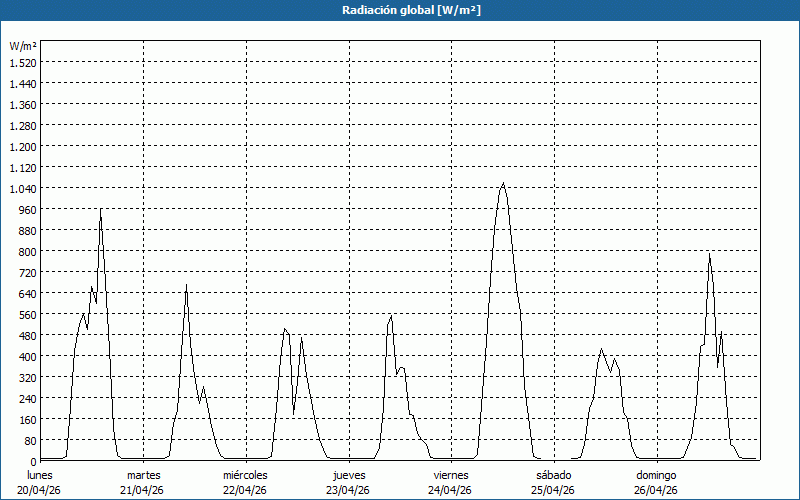Select the 'martes' day label
This screenshot has width=800, height=500.
tap(143, 474)
